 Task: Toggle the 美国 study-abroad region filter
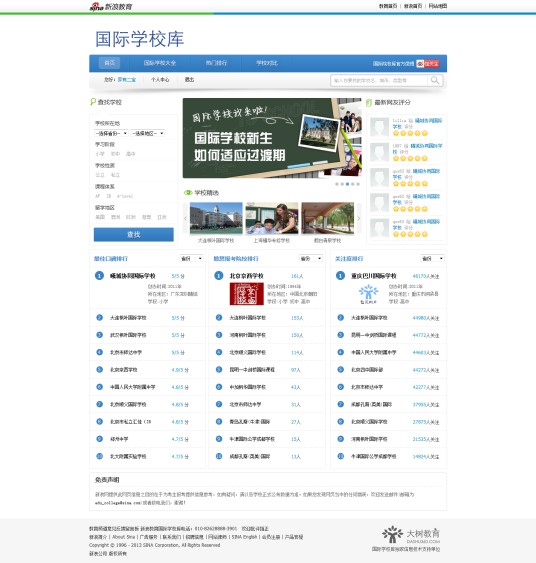[100, 217]
